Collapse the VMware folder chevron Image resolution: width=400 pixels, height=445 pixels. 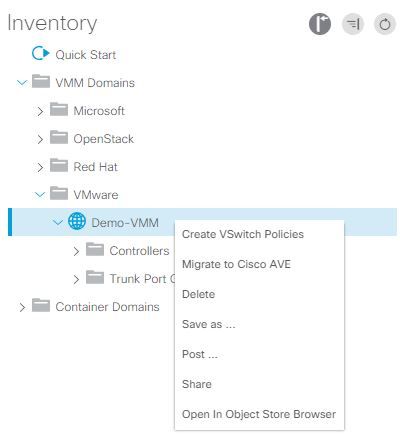(40, 195)
